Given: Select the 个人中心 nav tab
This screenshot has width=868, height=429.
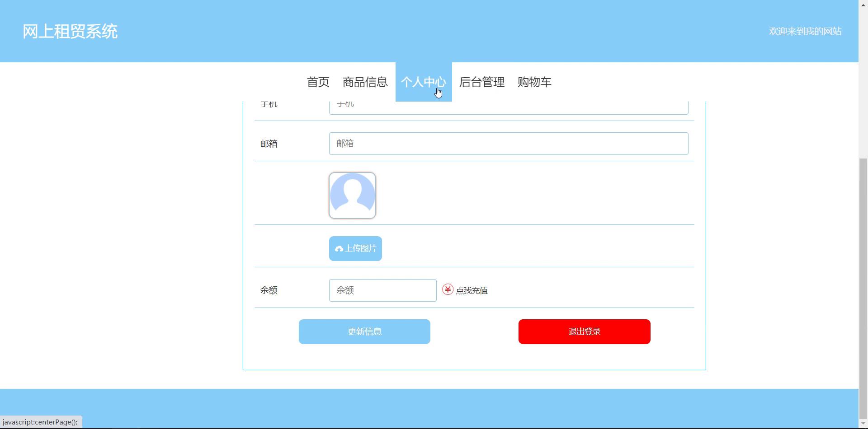Looking at the screenshot, I should coord(423,82).
